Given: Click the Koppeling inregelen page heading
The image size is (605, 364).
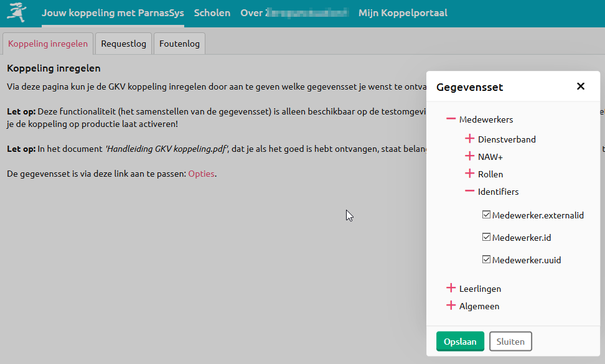Looking at the screenshot, I should pyautogui.click(x=54, y=68).
